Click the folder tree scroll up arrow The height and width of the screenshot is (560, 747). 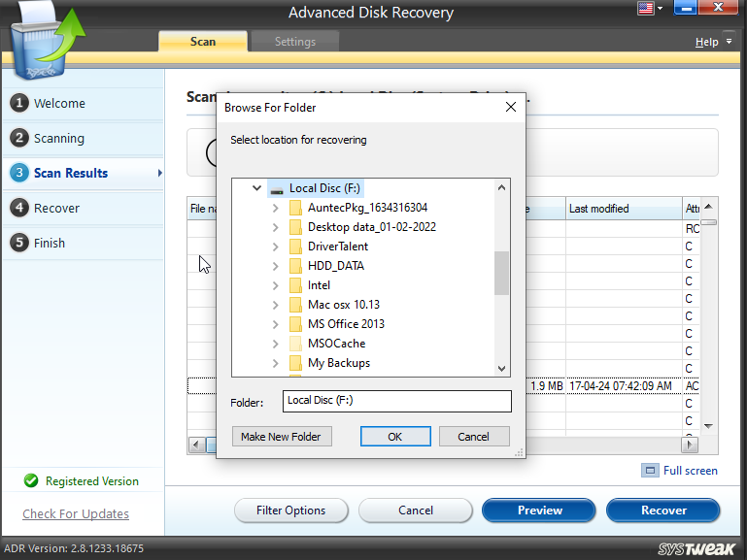tap(501, 187)
